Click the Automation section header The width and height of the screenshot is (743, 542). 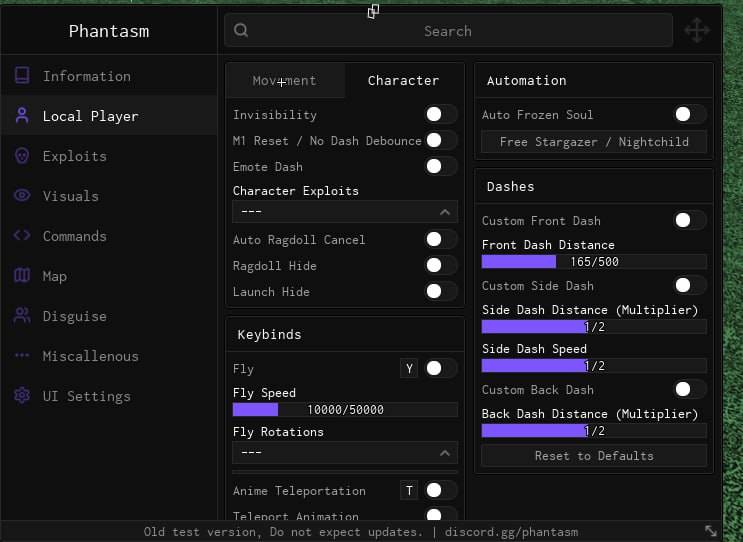[594, 81]
